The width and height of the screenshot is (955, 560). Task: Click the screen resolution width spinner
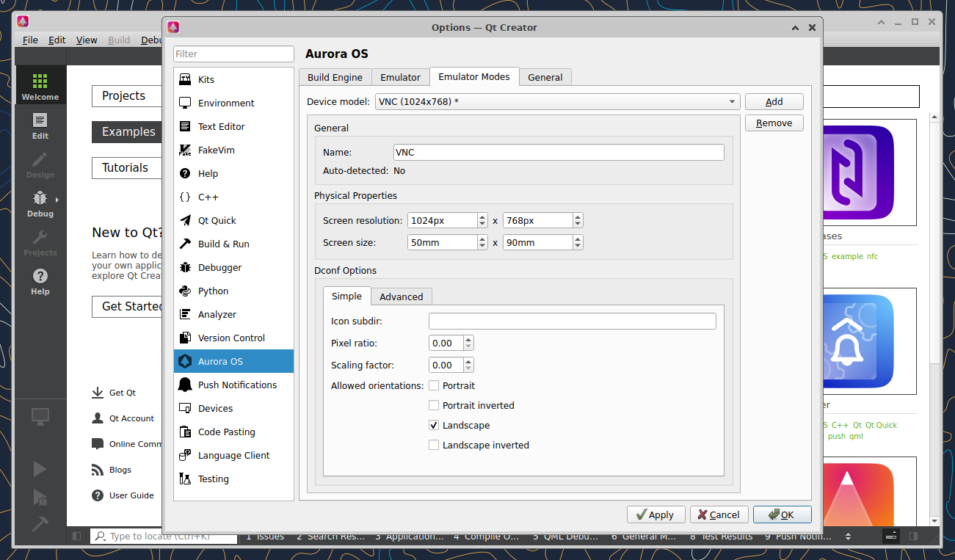tap(448, 220)
